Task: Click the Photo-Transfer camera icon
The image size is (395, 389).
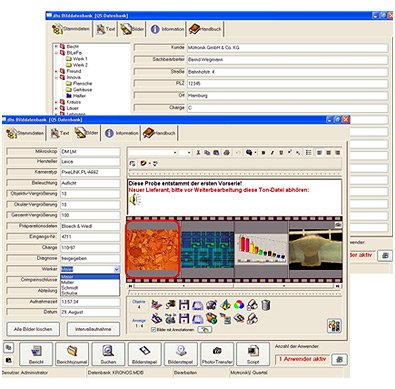Action: point(217,354)
